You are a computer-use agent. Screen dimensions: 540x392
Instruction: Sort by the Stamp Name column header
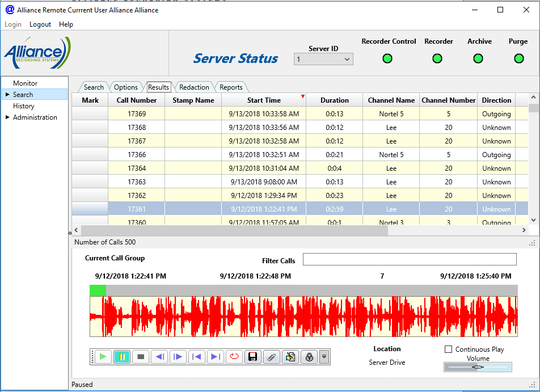coord(193,100)
